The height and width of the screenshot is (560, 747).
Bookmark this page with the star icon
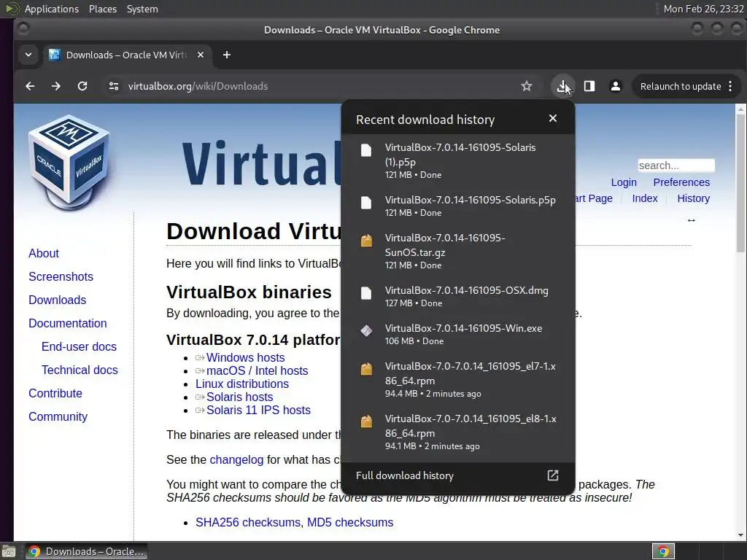pyautogui.click(x=527, y=86)
